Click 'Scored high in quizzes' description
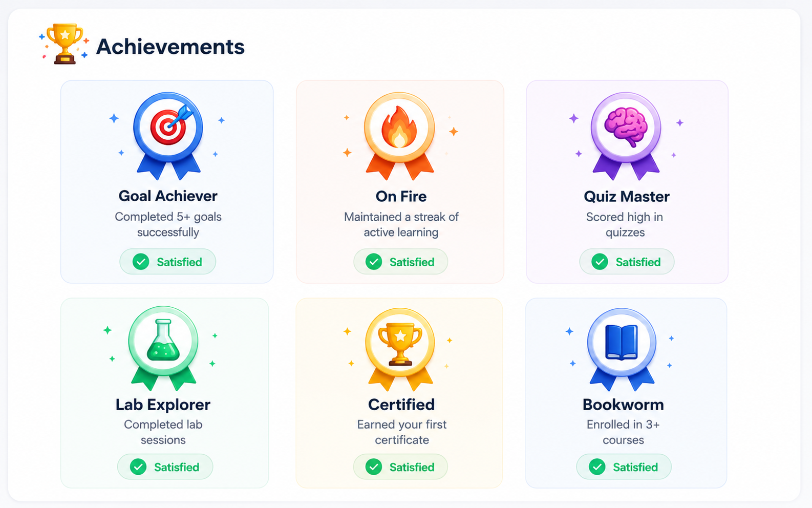Image resolution: width=812 pixels, height=508 pixels. [625, 224]
